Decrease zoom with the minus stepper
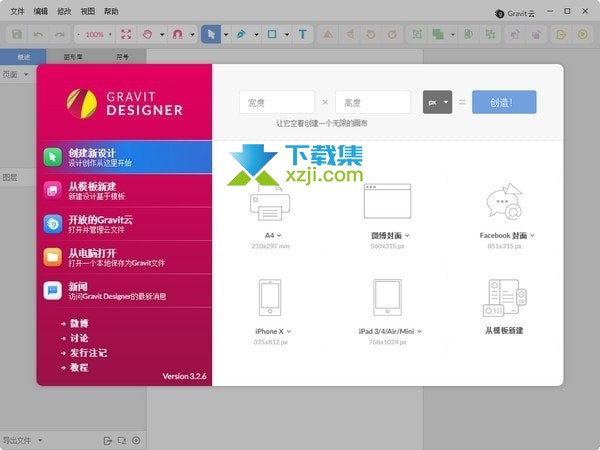The image size is (600, 450). pyautogui.click(x=78, y=34)
